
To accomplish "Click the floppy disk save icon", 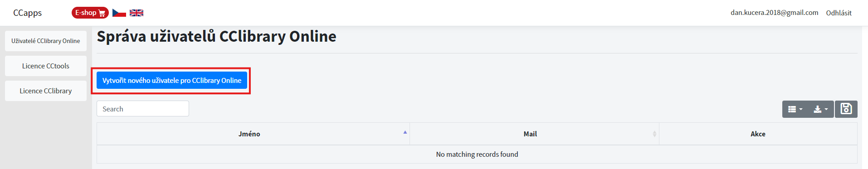I will tap(846, 109).
